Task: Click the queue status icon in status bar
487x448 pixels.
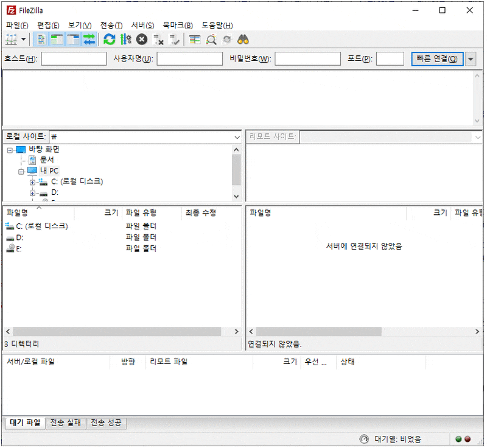Action: coord(364,439)
